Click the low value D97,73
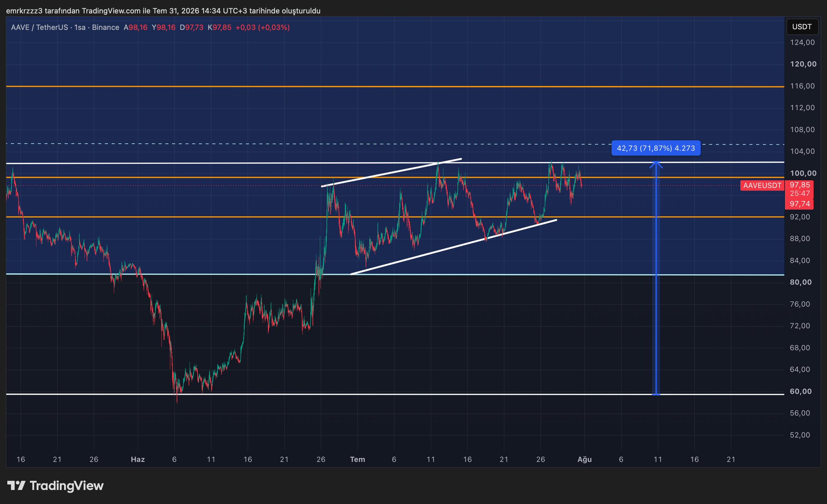This screenshot has height=504, width=827. [191, 27]
